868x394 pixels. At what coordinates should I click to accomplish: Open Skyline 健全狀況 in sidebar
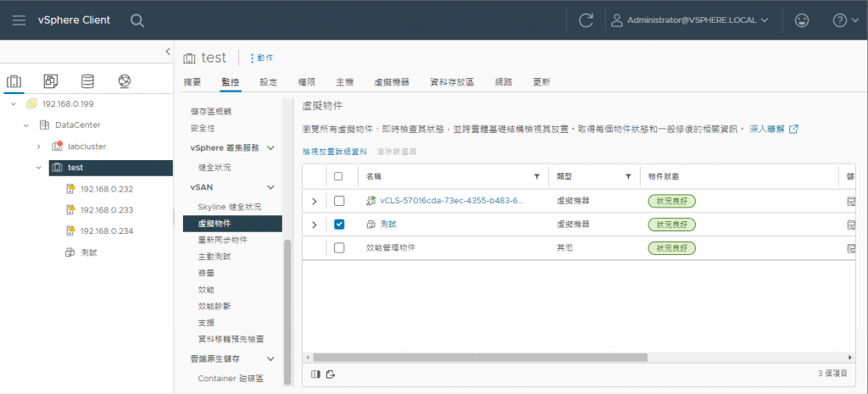[x=229, y=207]
